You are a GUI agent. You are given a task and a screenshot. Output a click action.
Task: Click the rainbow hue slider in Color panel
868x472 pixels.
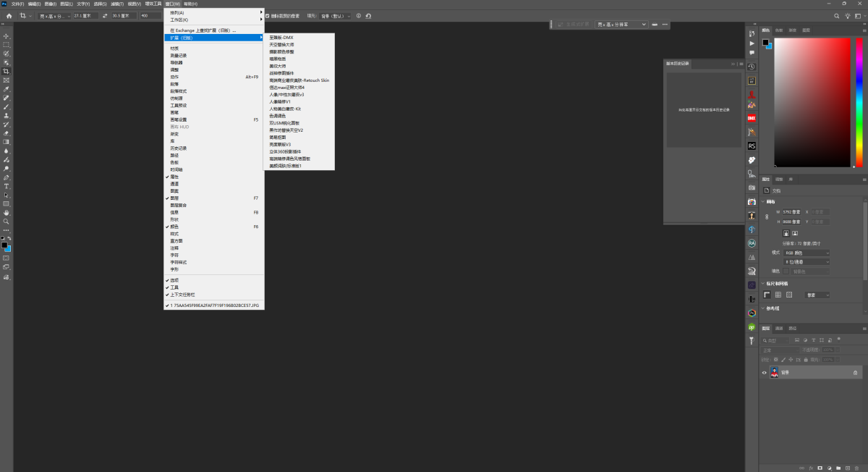click(859, 101)
